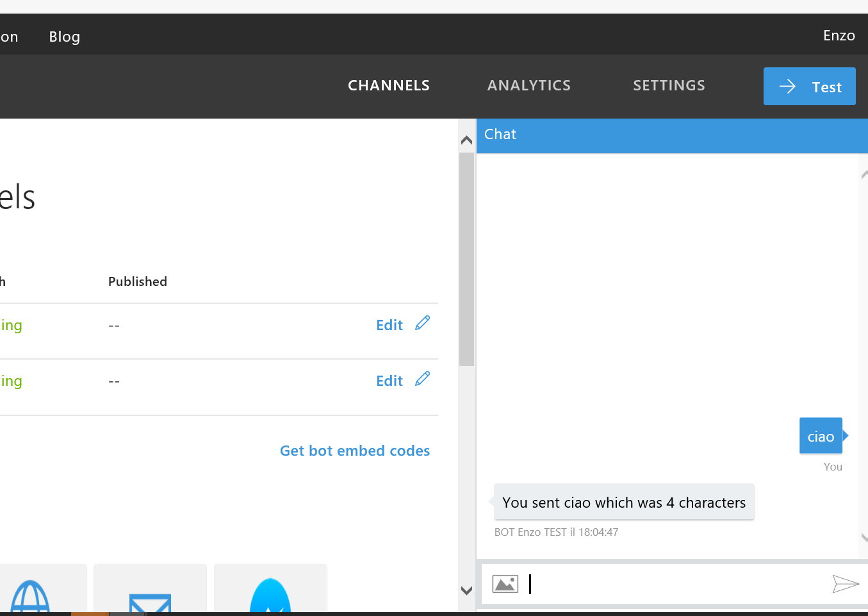Open the Blog menu item
The image size is (868, 616).
(x=65, y=37)
